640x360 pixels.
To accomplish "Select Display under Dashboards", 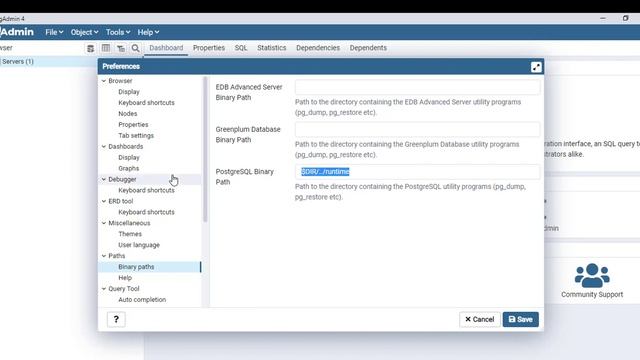I will pyautogui.click(x=129, y=158).
